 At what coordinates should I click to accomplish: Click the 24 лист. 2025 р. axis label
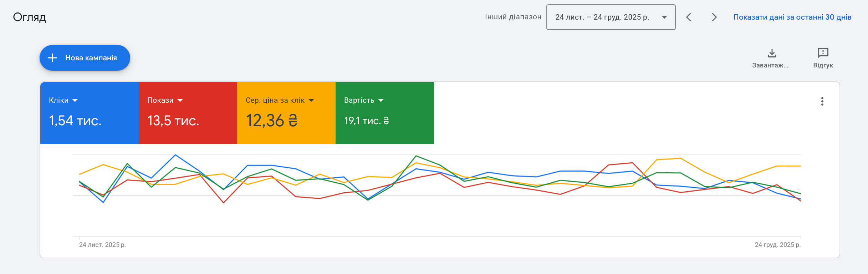point(102,245)
